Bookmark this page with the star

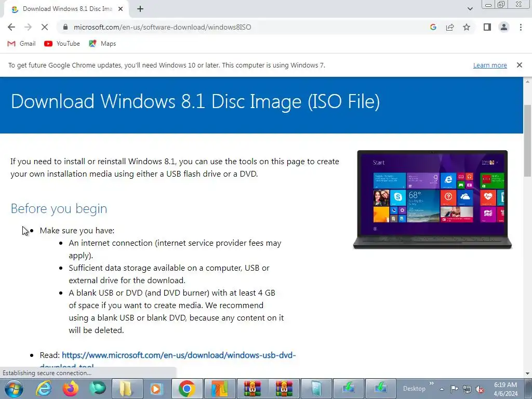coord(467,27)
